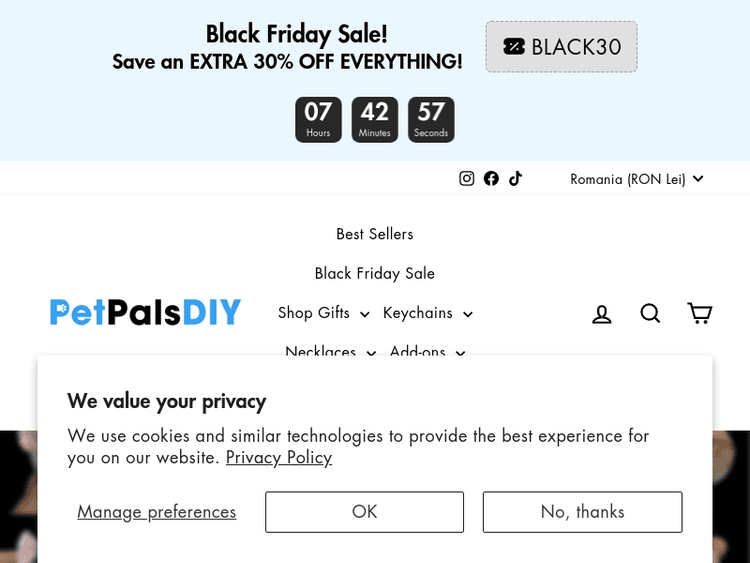Expand the Keychains menu
This screenshot has height=563, width=750.
click(427, 313)
